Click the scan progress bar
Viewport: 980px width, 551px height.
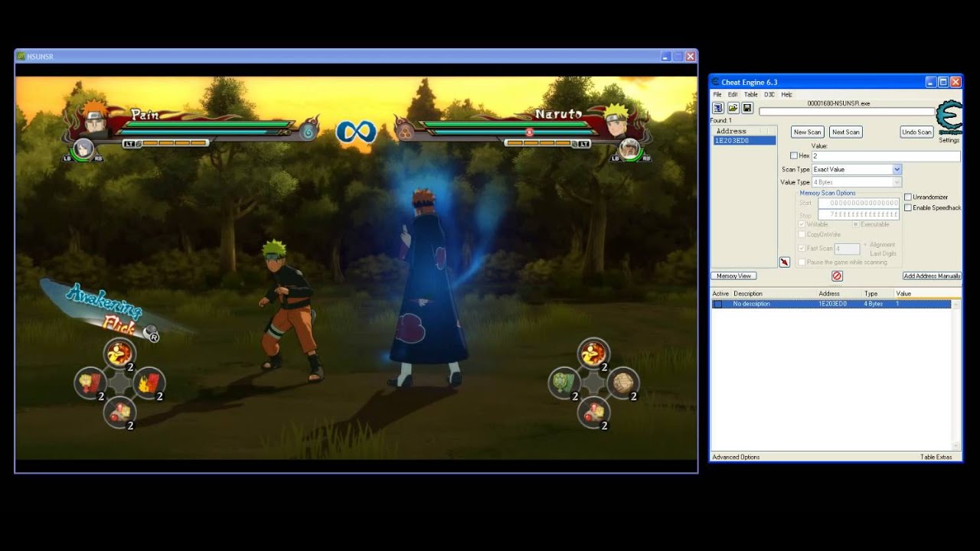(x=847, y=112)
